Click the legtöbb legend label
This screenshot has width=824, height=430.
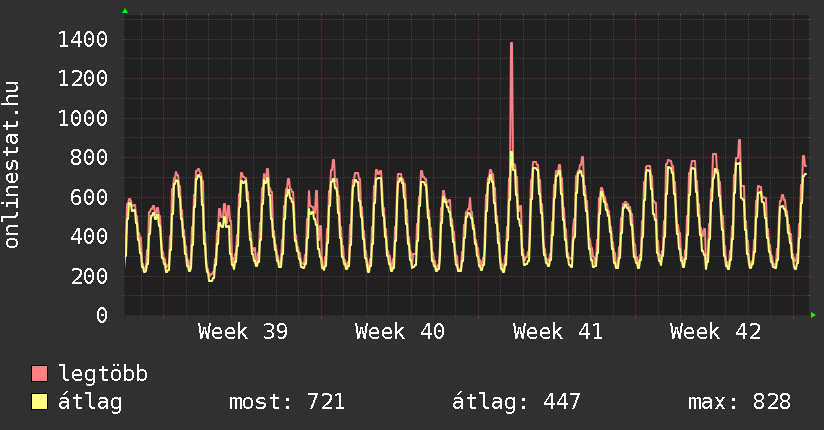pyautogui.click(x=103, y=374)
